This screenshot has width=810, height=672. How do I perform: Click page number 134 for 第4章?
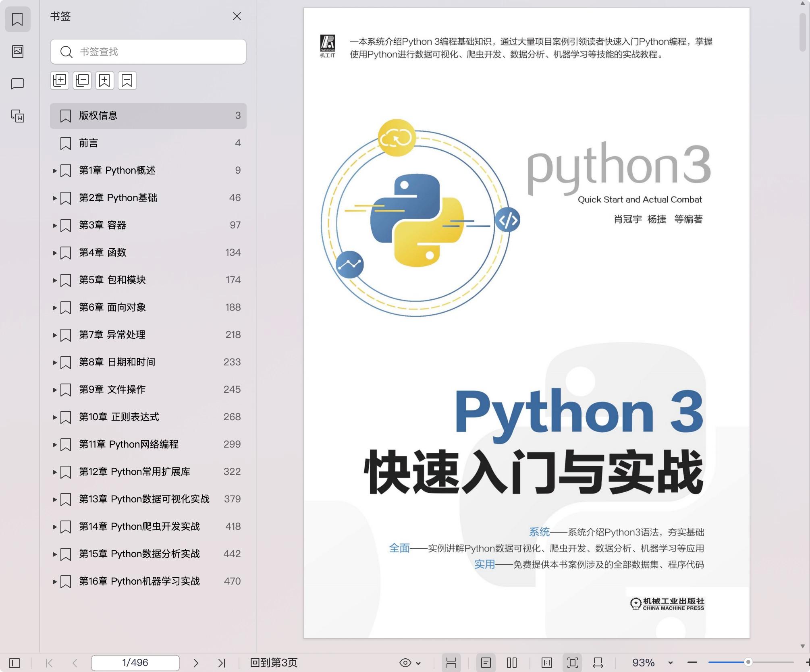(x=233, y=253)
